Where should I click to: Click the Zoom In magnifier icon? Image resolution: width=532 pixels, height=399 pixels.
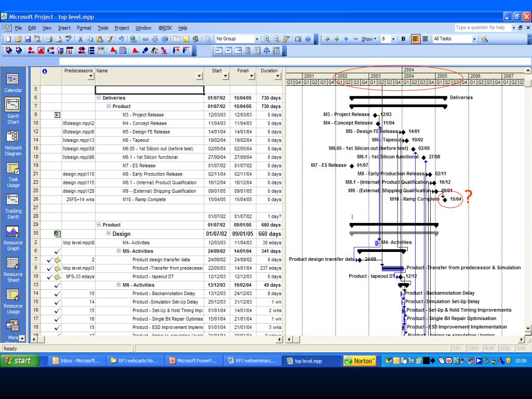tap(267, 39)
